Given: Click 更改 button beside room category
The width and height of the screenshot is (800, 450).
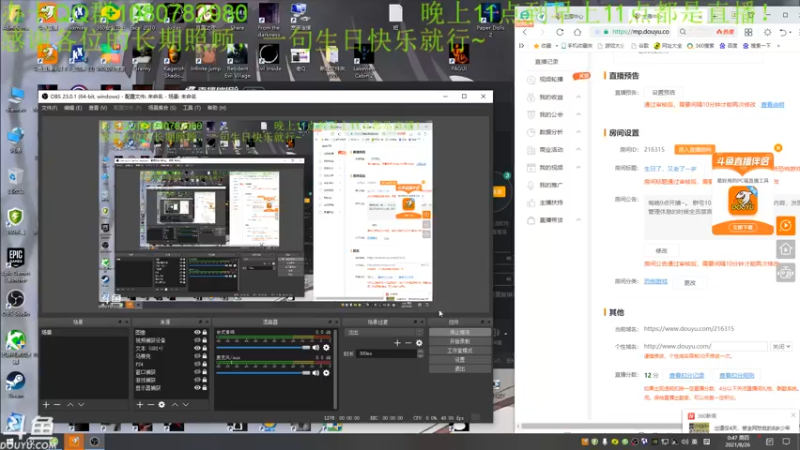Looking at the screenshot, I should (x=690, y=283).
